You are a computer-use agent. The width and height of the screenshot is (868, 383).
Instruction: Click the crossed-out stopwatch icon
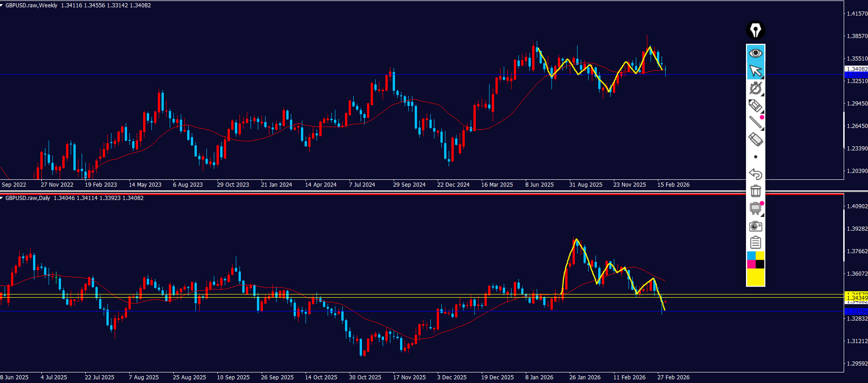coord(755,88)
